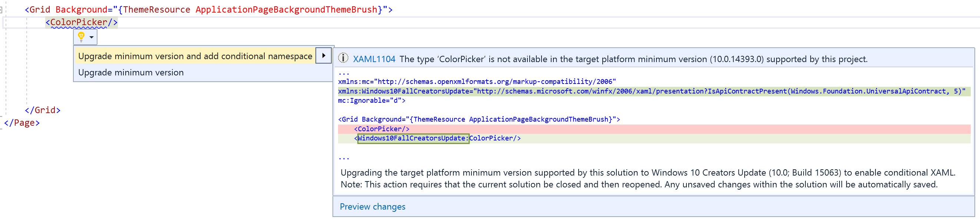Click the squiggly-underlined ColorPicker tag in editor

click(79, 23)
